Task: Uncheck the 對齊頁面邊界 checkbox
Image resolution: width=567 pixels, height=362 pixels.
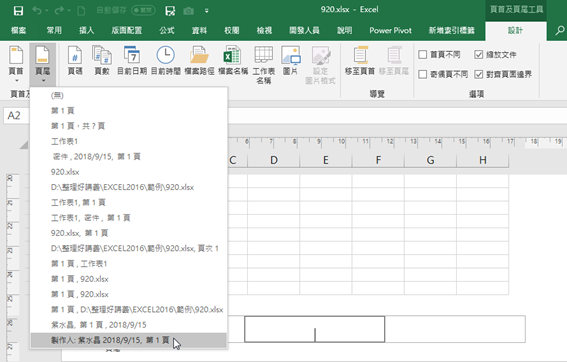Action: point(478,74)
